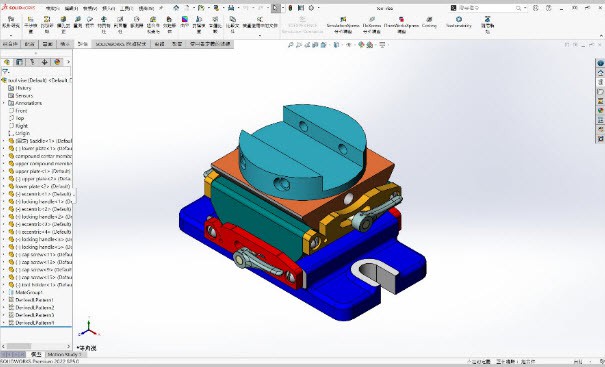The width and height of the screenshot is (605, 367).
Task: Select the PropertyManager tab icon
Action: point(19,62)
